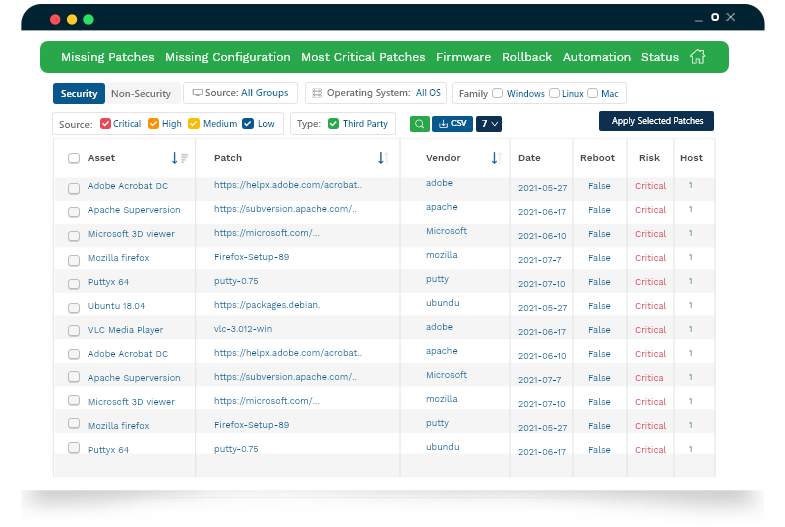The height and width of the screenshot is (527, 785).
Task: Uncheck the Critical source checkbox
Action: 105,124
